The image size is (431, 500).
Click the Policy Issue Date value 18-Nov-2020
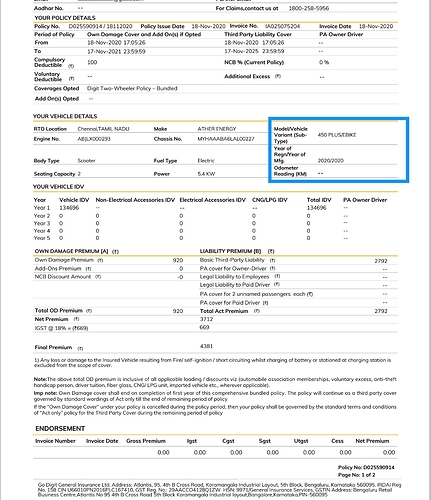click(208, 26)
